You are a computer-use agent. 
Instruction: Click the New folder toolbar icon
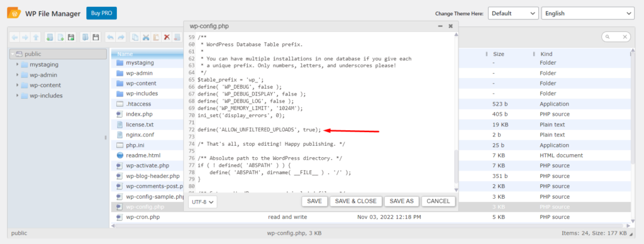click(50, 37)
